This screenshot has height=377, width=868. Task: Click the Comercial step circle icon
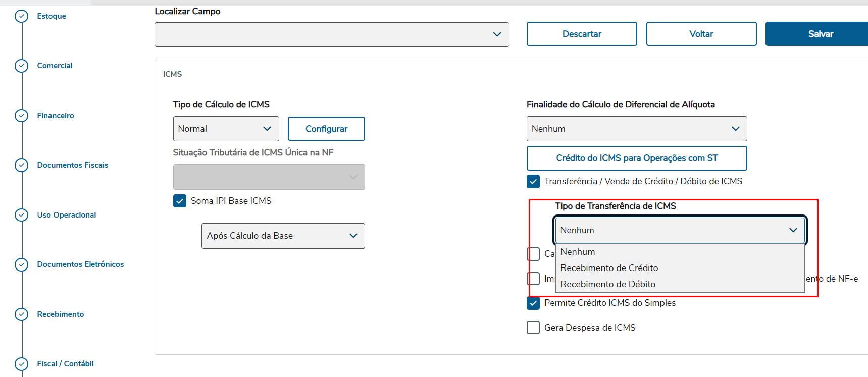point(21,66)
